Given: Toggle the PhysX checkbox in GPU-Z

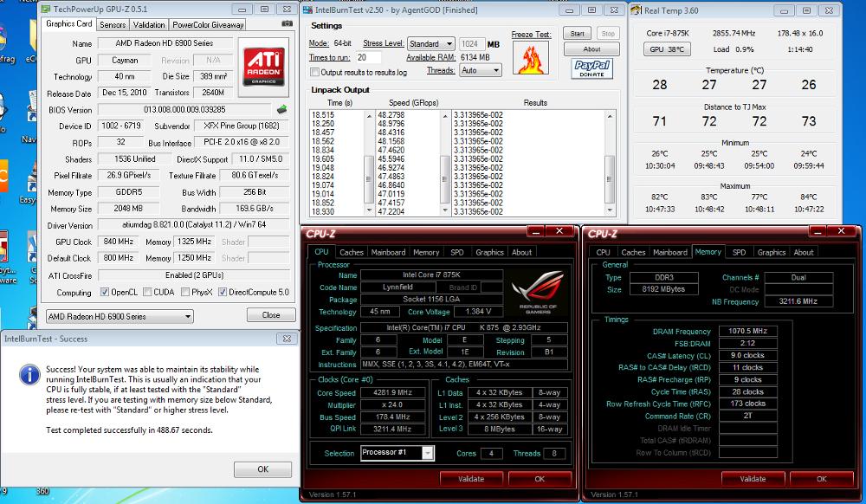Looking at the screenshot, I should (185, 292).
